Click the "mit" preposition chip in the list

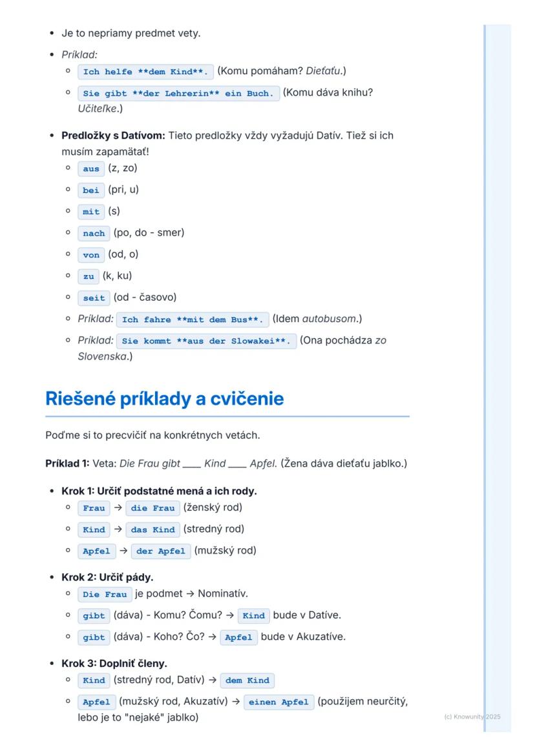(x=91, y=212)
